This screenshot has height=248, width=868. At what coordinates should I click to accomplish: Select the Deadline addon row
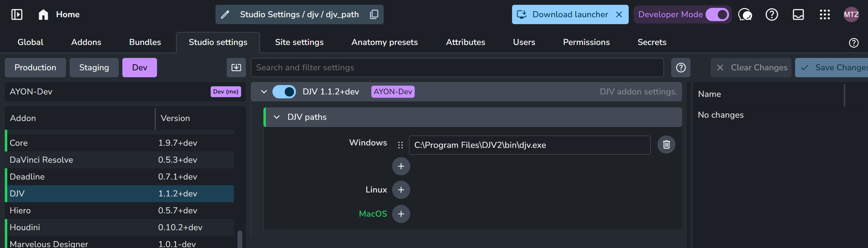click(119, 177)
